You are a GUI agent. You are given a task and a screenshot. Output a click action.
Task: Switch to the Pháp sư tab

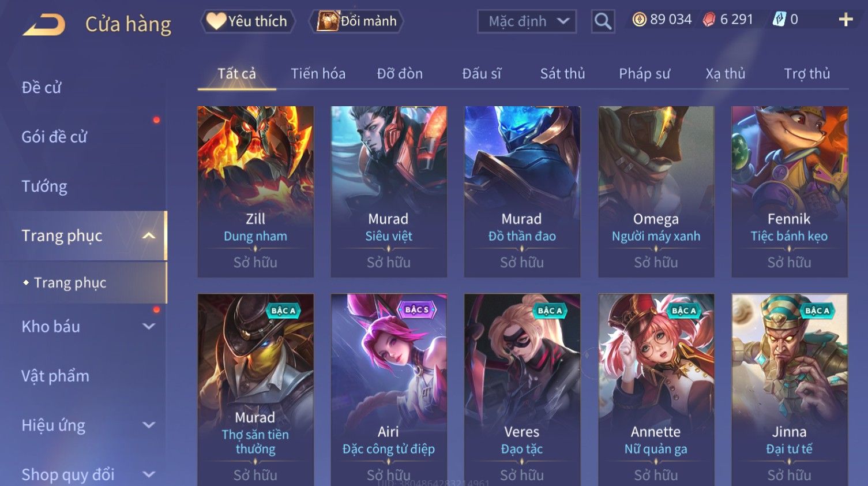click(644, 73)
